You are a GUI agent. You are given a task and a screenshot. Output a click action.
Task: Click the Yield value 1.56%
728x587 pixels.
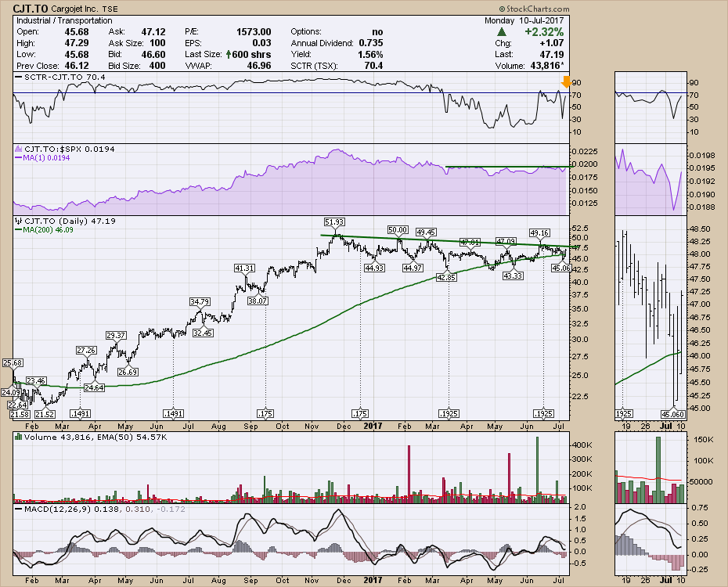click(x=370, y=54)
